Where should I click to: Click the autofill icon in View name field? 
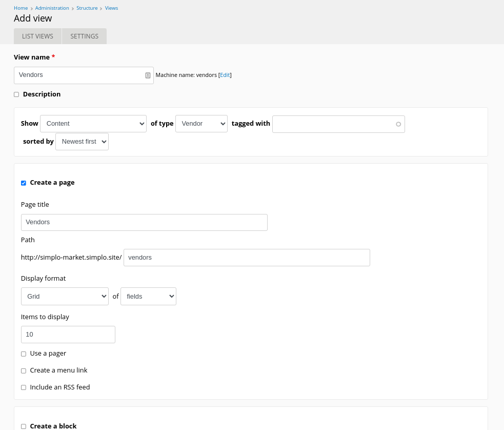(148, 75)
